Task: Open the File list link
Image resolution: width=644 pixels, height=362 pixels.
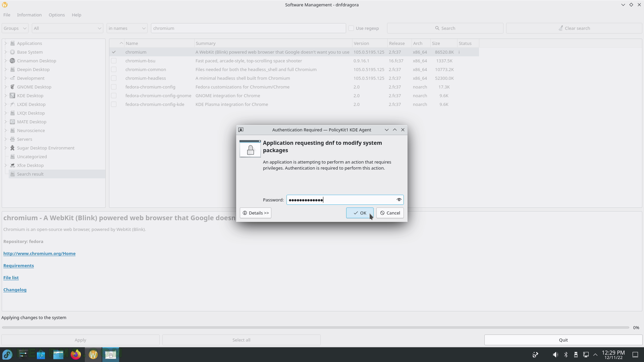Action: (11, 278)
